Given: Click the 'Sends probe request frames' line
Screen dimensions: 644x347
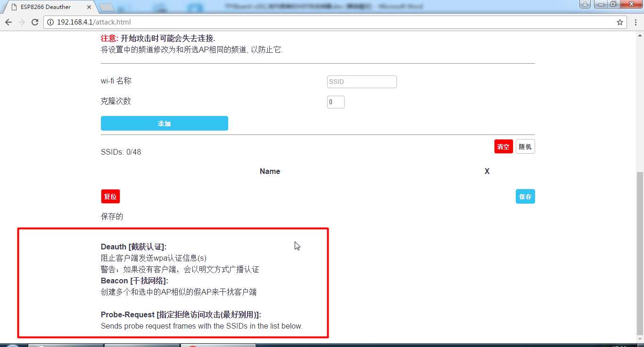Looking at the screenshot, I should point(202,326).
